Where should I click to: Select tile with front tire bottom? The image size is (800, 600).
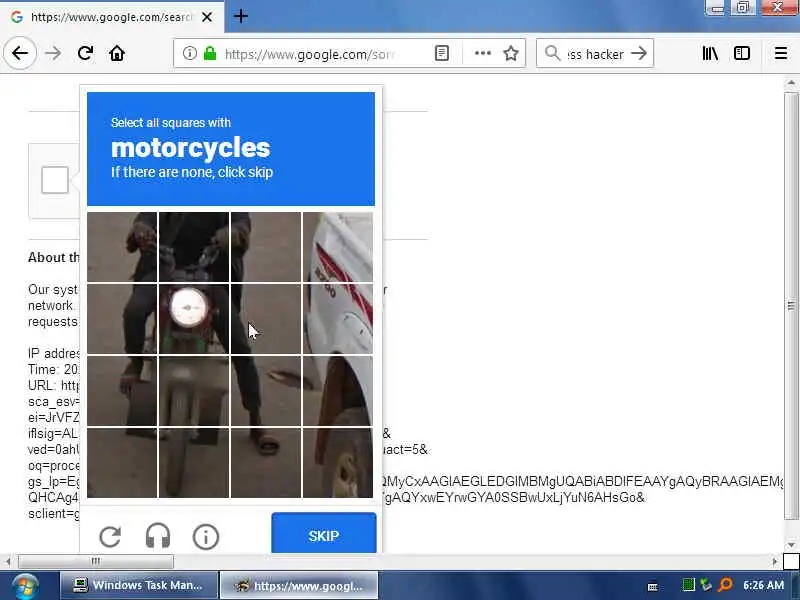pos(194,463)
